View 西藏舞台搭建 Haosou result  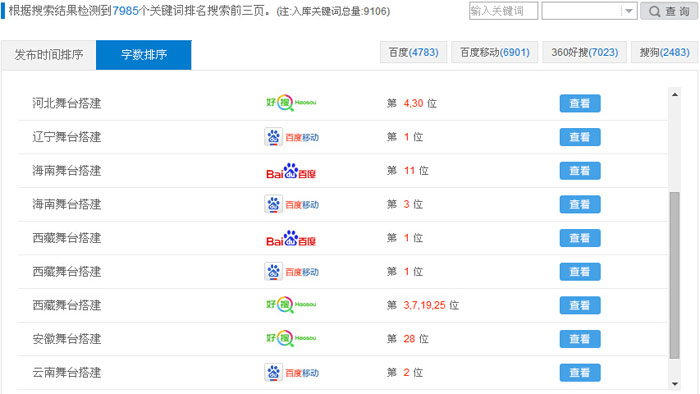(580, 306)
